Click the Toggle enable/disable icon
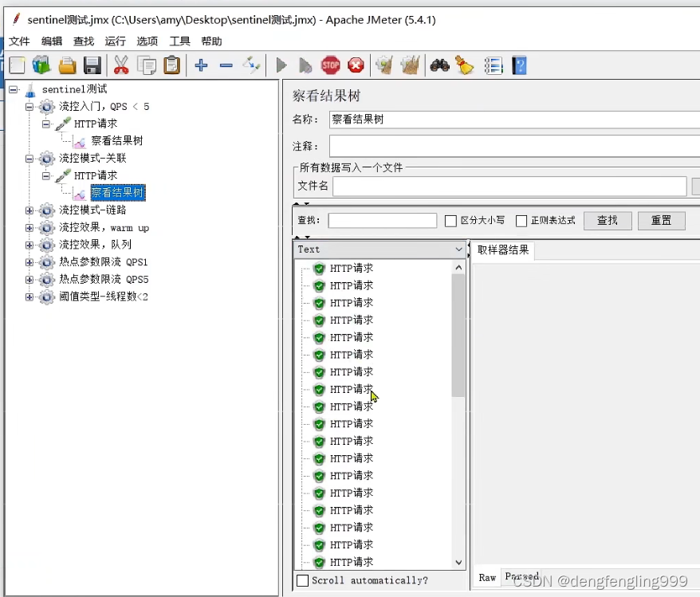This screenshot has height=597, width=700. (251, 65)
